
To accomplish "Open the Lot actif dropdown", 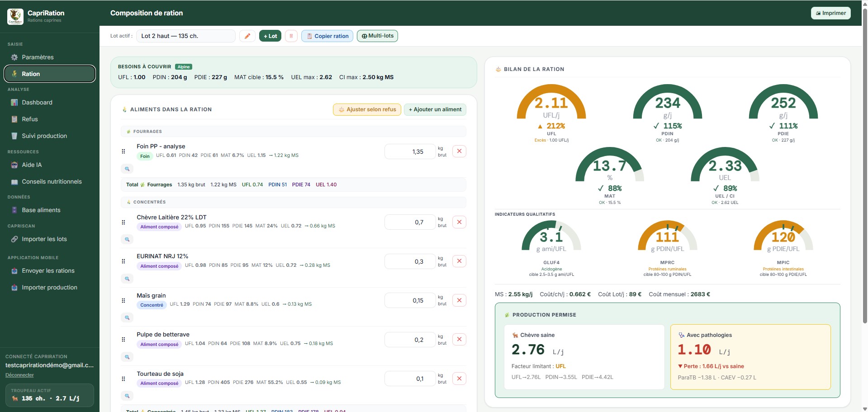I will tap(186, 36).
